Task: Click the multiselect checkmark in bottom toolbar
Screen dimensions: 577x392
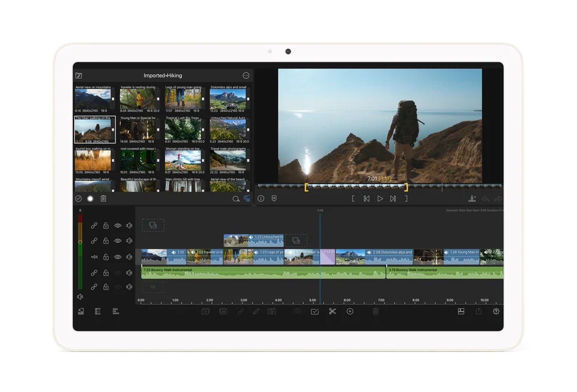Action: click(x=314, y=311)
